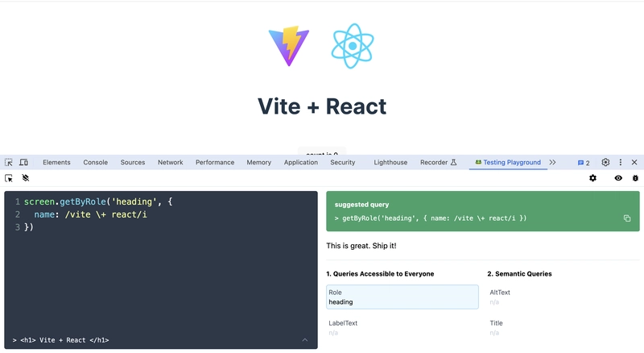Select the Testing Playground element picker
The height and width of the screenshot is (353, 644).
pos(9,178)
